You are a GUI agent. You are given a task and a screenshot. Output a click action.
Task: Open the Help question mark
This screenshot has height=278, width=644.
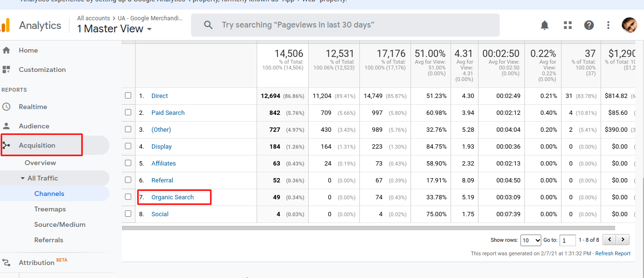589,25
